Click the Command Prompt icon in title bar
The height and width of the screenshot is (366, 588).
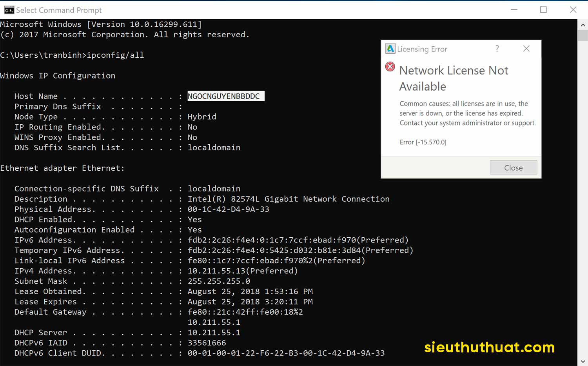[9, 10]
